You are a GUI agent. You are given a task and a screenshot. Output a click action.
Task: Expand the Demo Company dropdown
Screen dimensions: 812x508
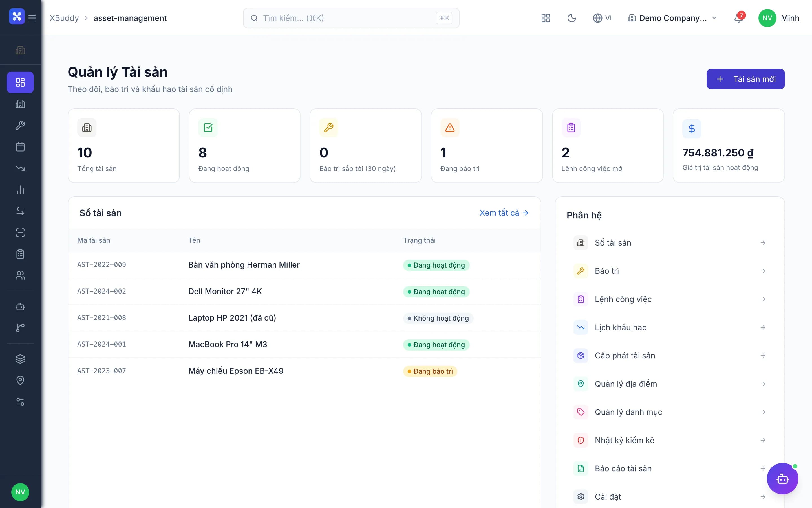pyautogui.click(x=672, y=18)
